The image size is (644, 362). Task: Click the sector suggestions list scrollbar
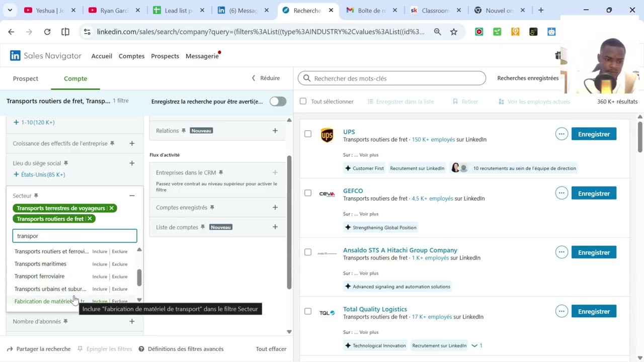coord(139,278)
